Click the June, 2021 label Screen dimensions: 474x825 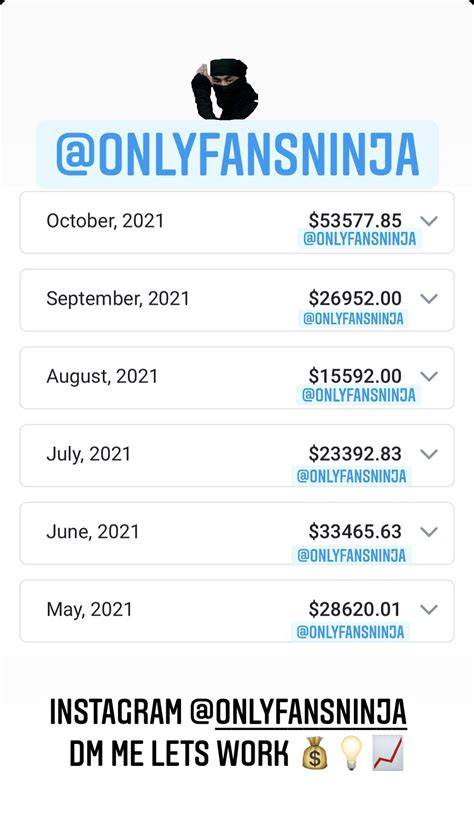tap(93, 532)
